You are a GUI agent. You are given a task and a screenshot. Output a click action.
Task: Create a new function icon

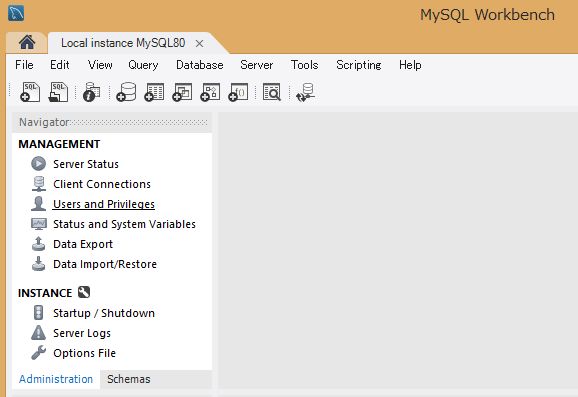coord(238,92)
